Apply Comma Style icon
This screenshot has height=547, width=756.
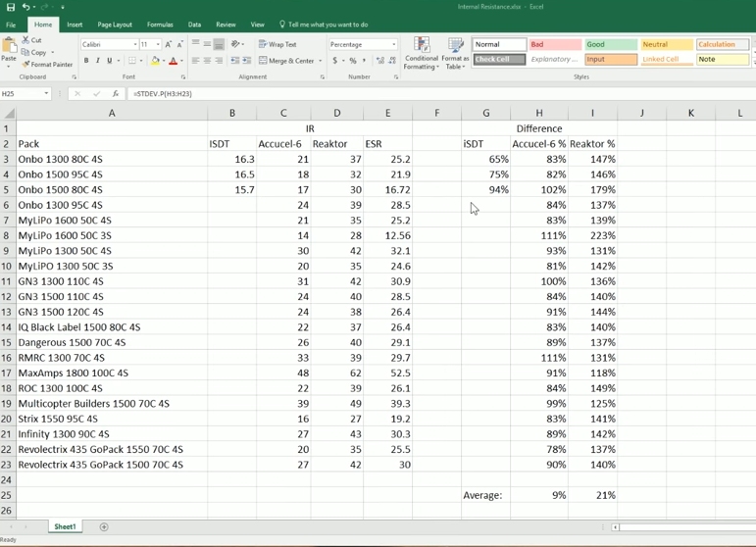tap(364, 60)
